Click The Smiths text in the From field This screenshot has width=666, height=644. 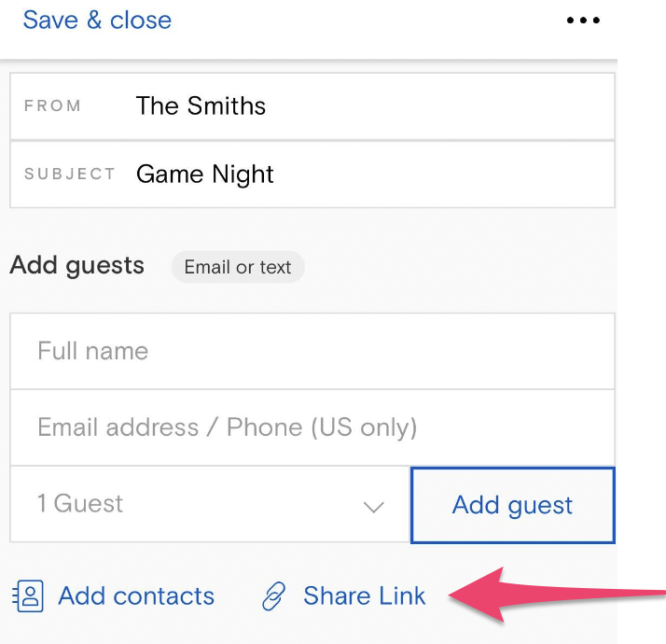tap(201, 105)
